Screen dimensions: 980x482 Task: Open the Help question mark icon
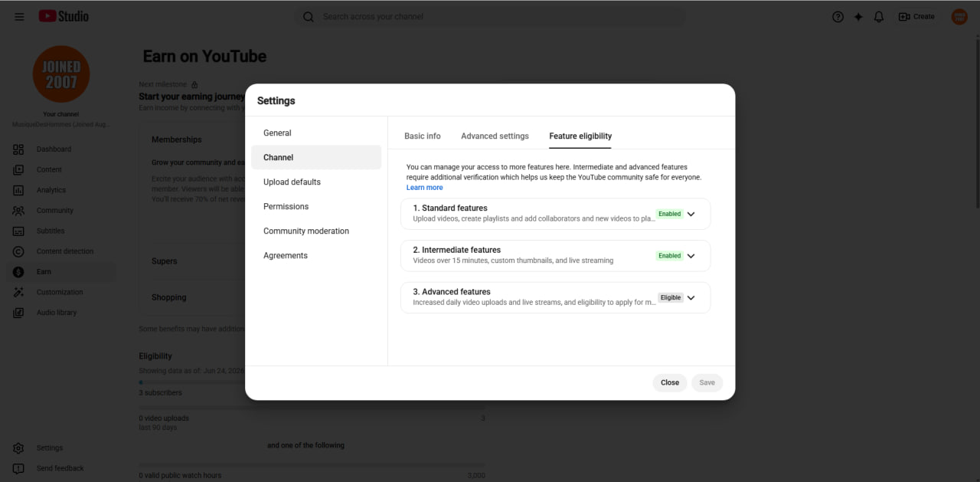click(838, 17)
